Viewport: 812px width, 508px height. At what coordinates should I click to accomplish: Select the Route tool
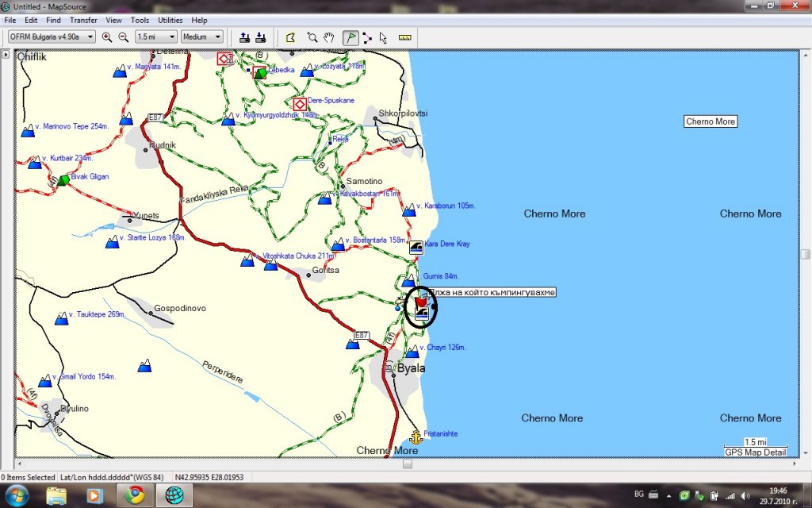click(x=366, y=37)
